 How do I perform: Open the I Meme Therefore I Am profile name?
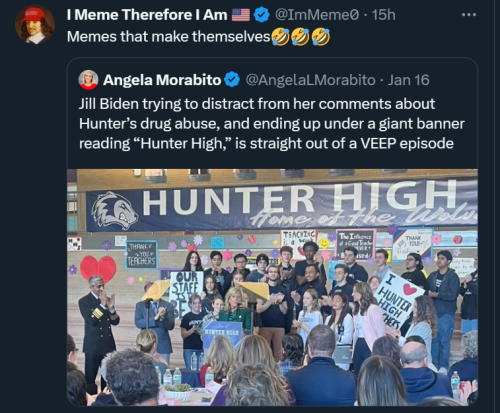coord(147,15)
